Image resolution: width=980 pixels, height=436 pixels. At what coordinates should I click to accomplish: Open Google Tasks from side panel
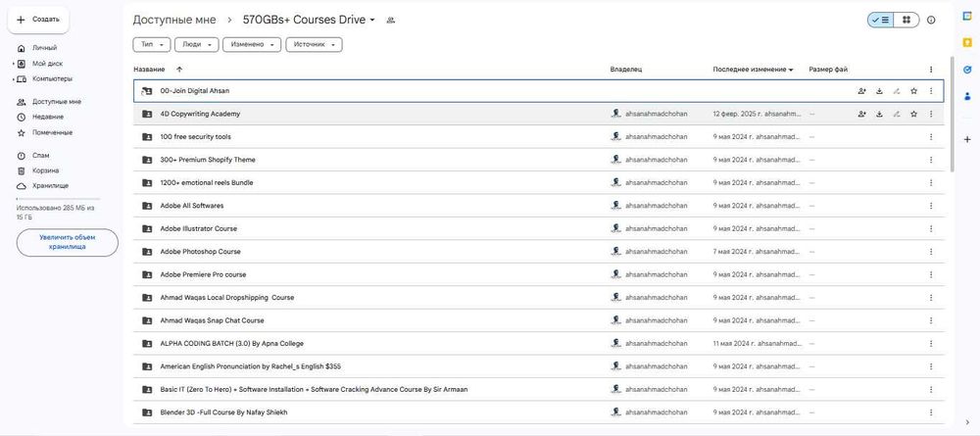967,70
